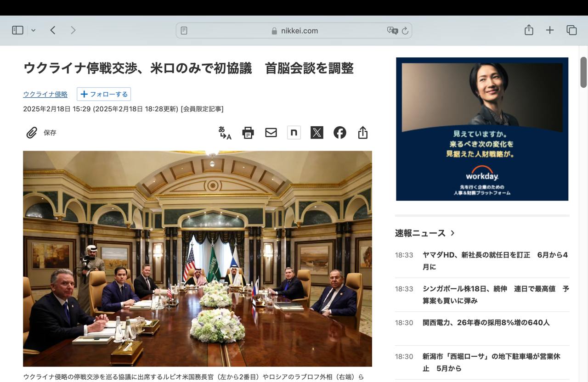Print the article using printer icon
588x382 pixels.
[x=248, y=133]
